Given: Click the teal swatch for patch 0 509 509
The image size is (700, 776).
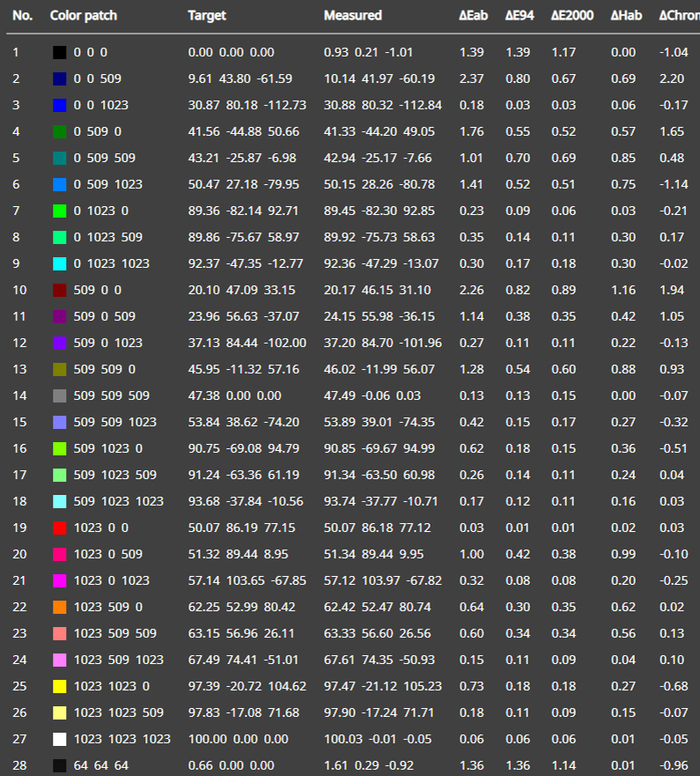Looking at the screenshot, I should click(59, 158).
